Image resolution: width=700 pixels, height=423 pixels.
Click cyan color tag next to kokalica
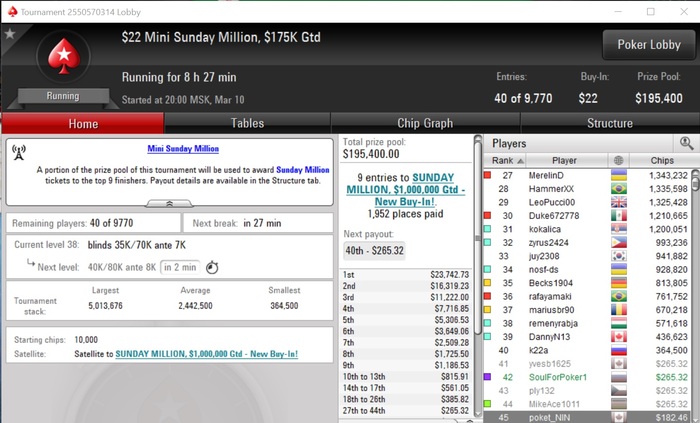pos(488,229)
